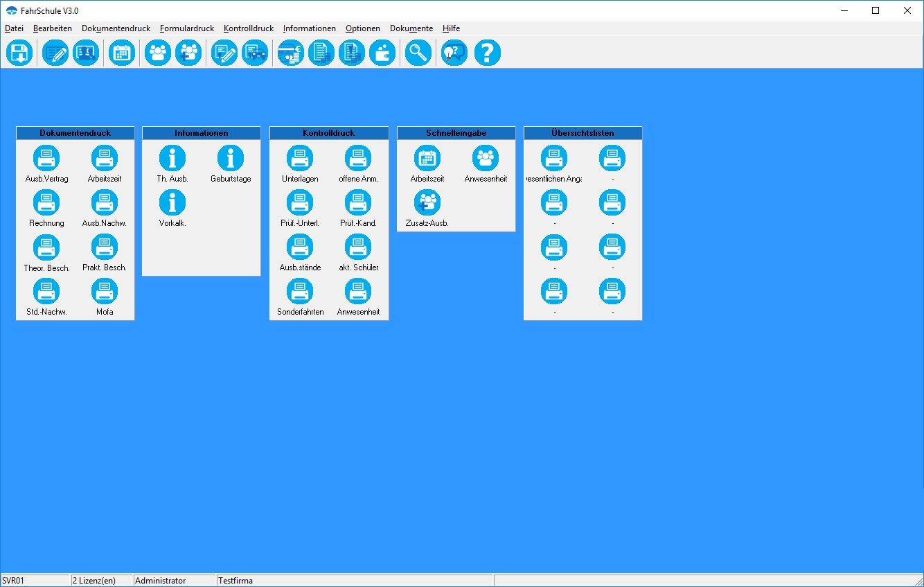Viewport: 924px width, 587px height.
Task: Open Anwesenheit group icon in Schnelleingabe
Action: 486,159
